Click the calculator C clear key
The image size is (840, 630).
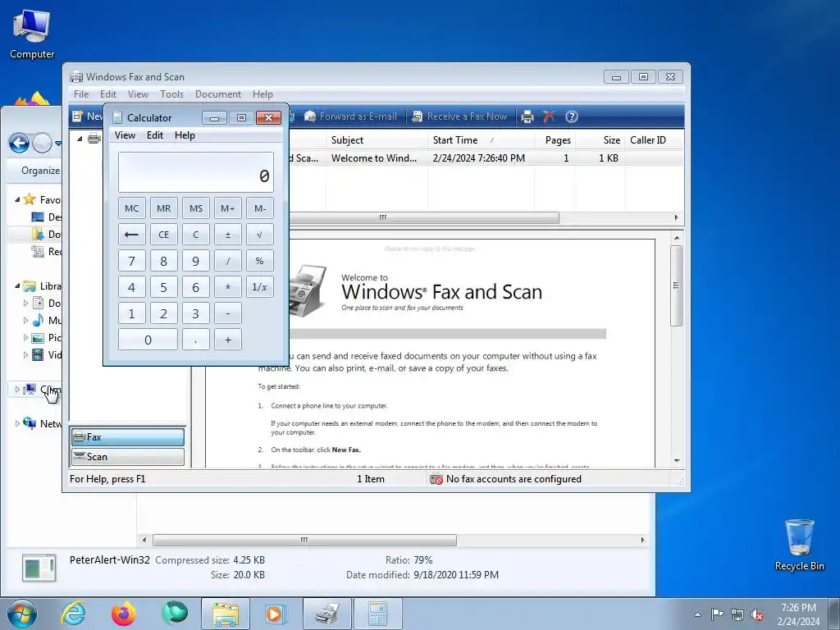pyautogui.click(x=196, y=235)
